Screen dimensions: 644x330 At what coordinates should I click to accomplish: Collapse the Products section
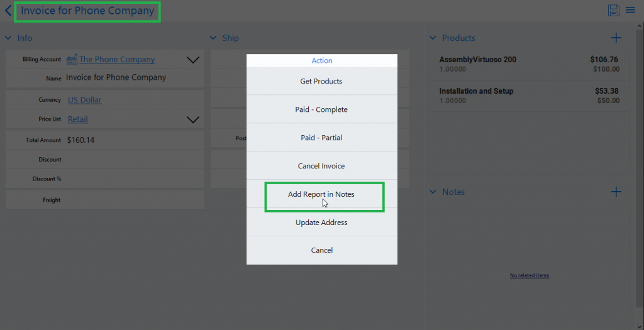click(433, 38)
